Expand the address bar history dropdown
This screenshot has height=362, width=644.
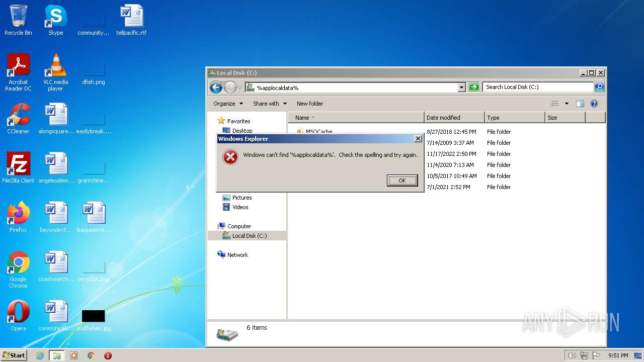pos(461,87)
